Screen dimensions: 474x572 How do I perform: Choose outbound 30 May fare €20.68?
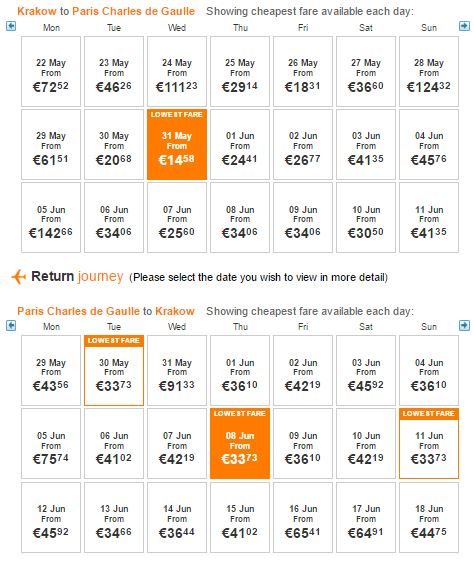(x=114, y=144)
